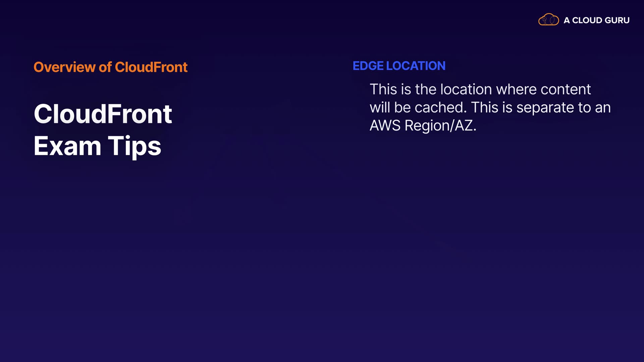Click the "A CLOUD GURU" brand text

pyautogui.click(x=596, y=20)
